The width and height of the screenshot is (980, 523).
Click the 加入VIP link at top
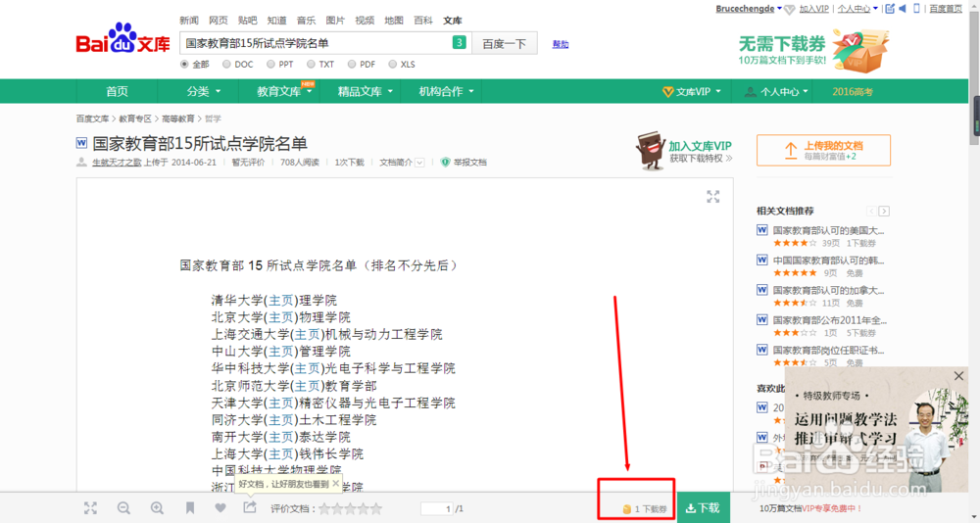(813, 9)
